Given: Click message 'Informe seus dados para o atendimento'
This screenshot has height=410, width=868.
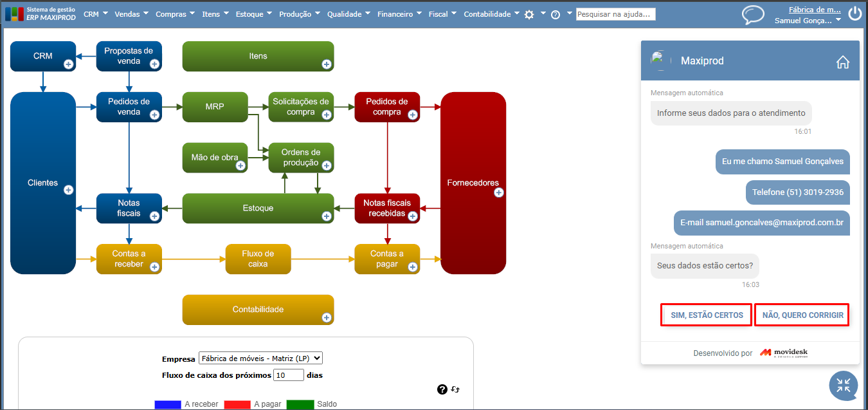Looking at the screenshot, I should (731, 113).
